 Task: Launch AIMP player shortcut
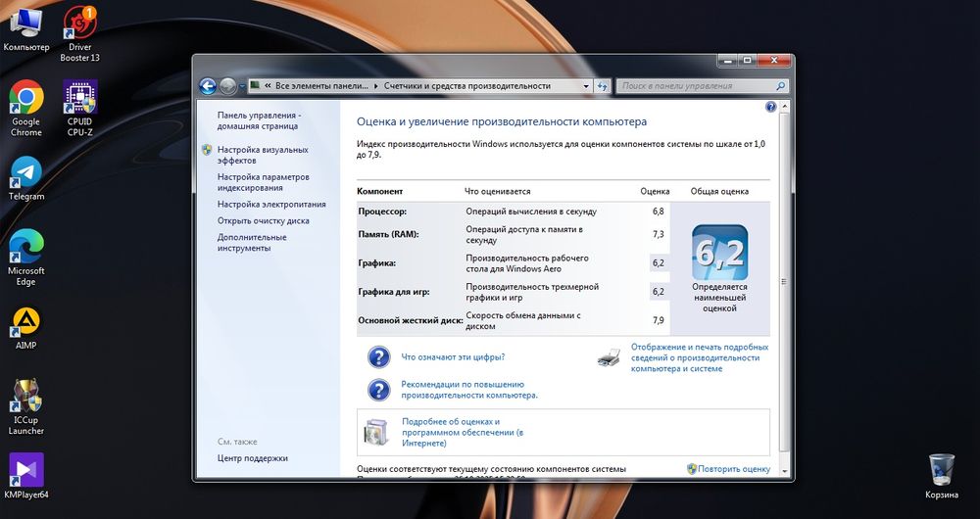click(26, 328)
